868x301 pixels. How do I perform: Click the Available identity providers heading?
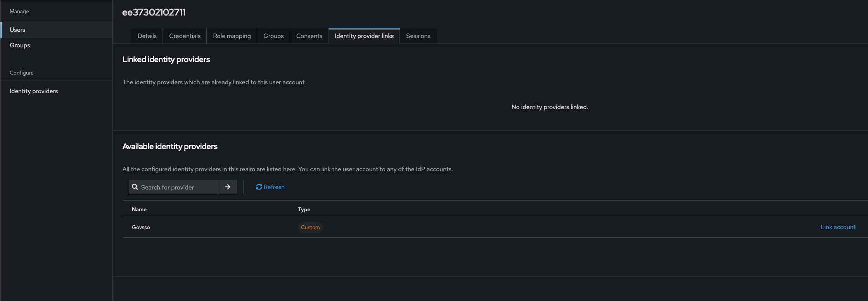pyautogui.click(x=170, y=146)
